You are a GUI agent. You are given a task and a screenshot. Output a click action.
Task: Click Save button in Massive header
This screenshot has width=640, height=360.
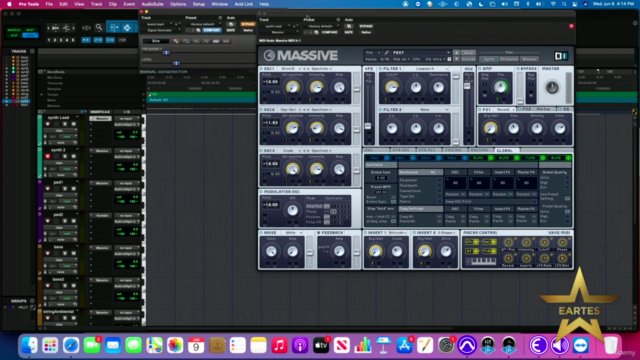tap(468, 53)
